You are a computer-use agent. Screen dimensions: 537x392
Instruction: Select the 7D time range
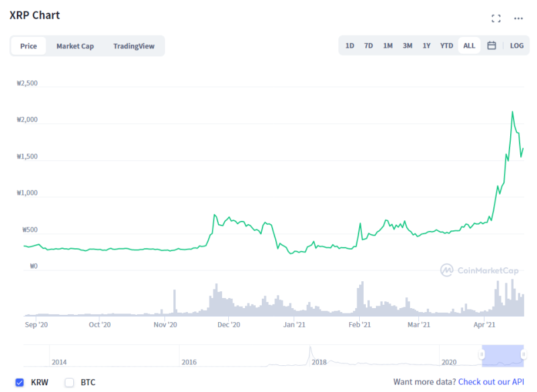point(369,46)
